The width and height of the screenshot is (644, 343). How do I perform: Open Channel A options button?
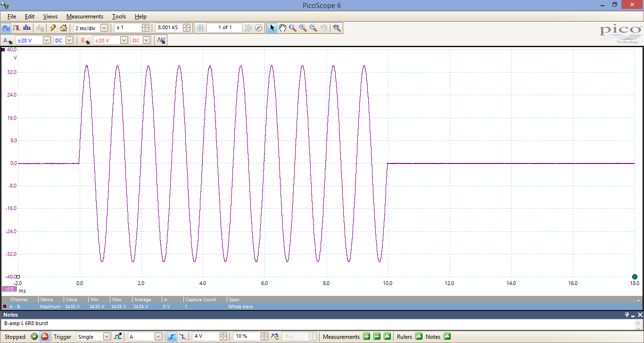(x=8, y=41)
